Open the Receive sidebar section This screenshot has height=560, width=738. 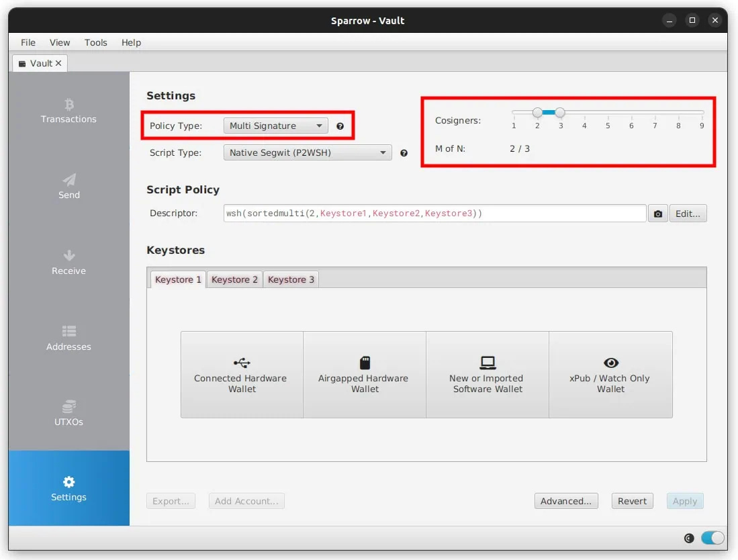point(68,263)
